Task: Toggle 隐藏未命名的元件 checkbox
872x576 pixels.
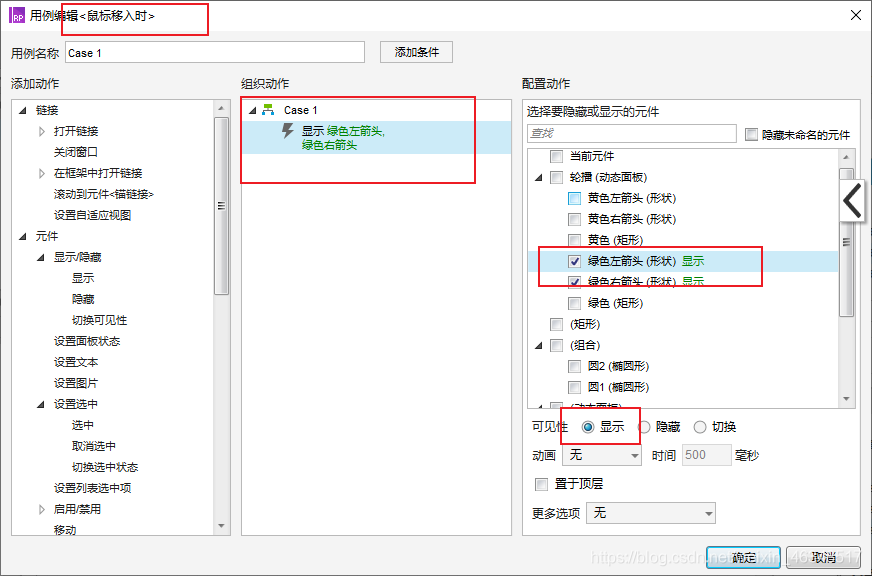Action: [751, 135]
